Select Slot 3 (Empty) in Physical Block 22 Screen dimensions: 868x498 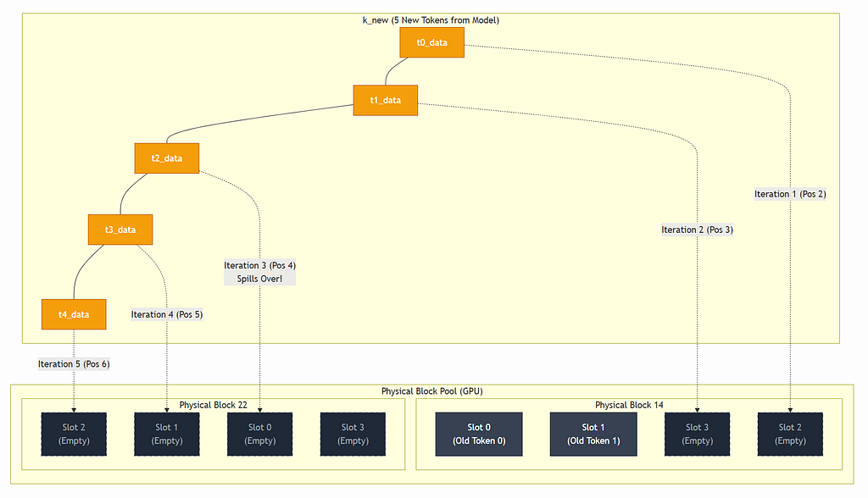click(x=353, y=434)
